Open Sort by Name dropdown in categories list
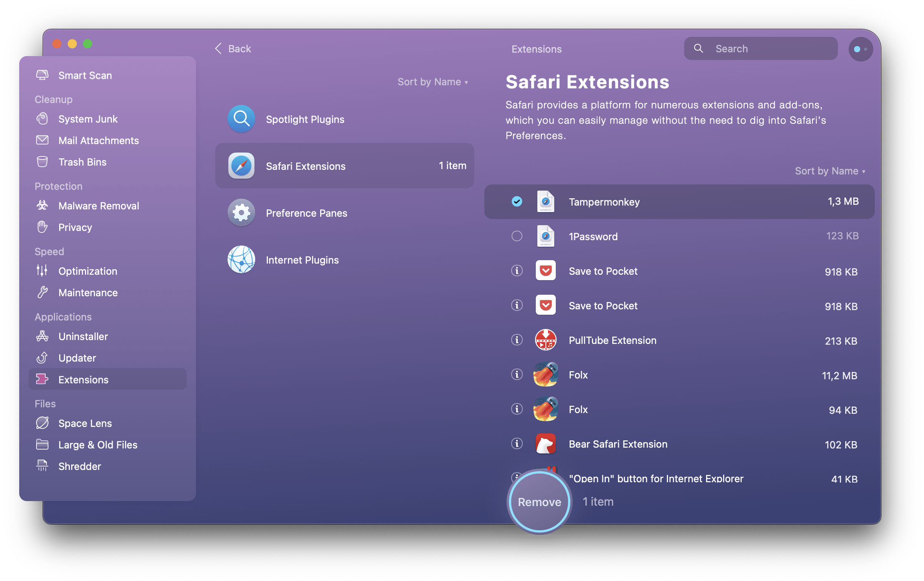This screenshot has height=581, width=924. (x=433, y=82)
